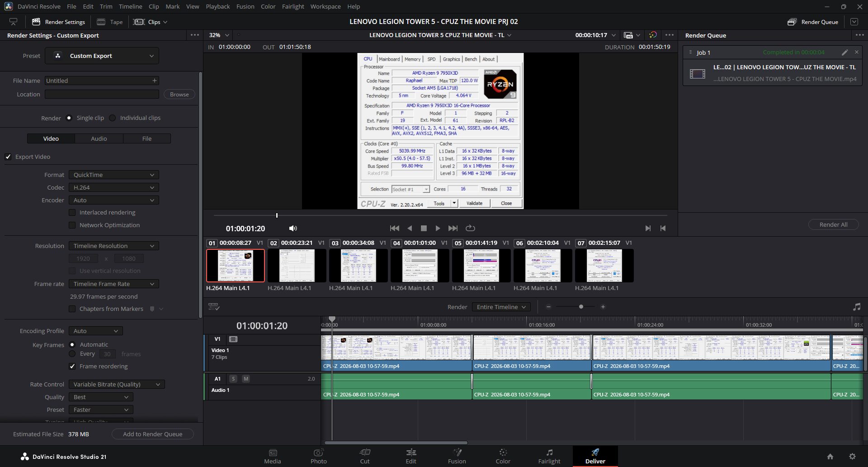
Task: Play the viewer in reverse
Action: pos(410,229)
